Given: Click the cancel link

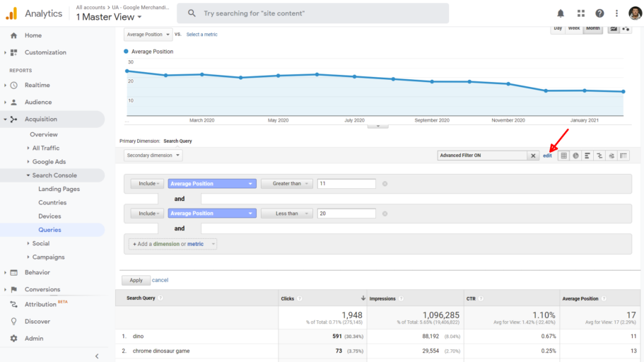Looking at the screenshot, I should coord(160,280).
